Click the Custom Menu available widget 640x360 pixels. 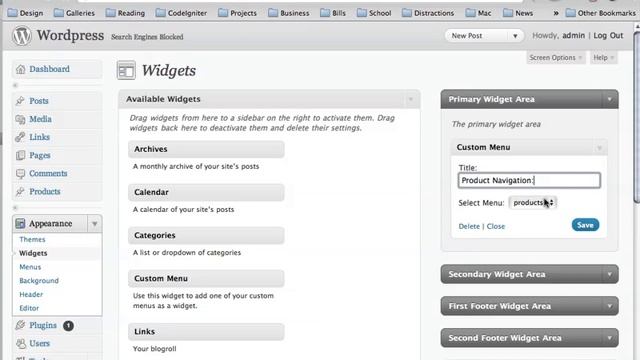tap(206, 278)
